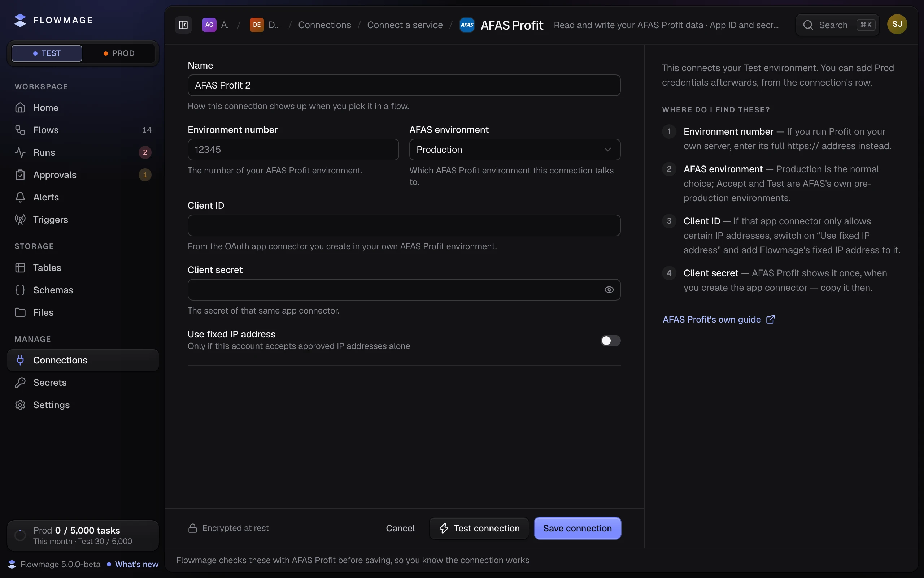Open the Alerts section
Screen dimensions: 924x578
coord(83,197)
